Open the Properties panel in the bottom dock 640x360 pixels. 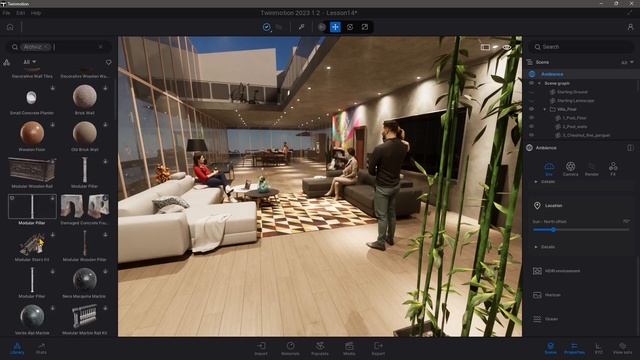pos(574,349)
